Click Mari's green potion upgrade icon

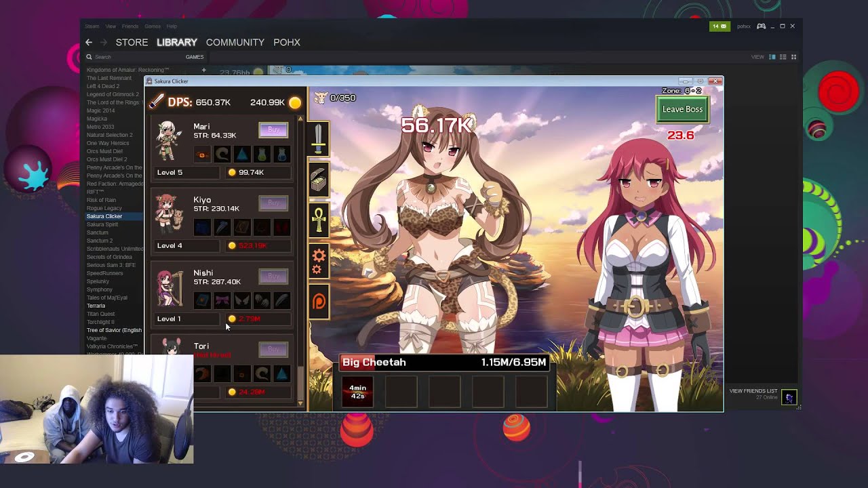click(x=262, y=155)
